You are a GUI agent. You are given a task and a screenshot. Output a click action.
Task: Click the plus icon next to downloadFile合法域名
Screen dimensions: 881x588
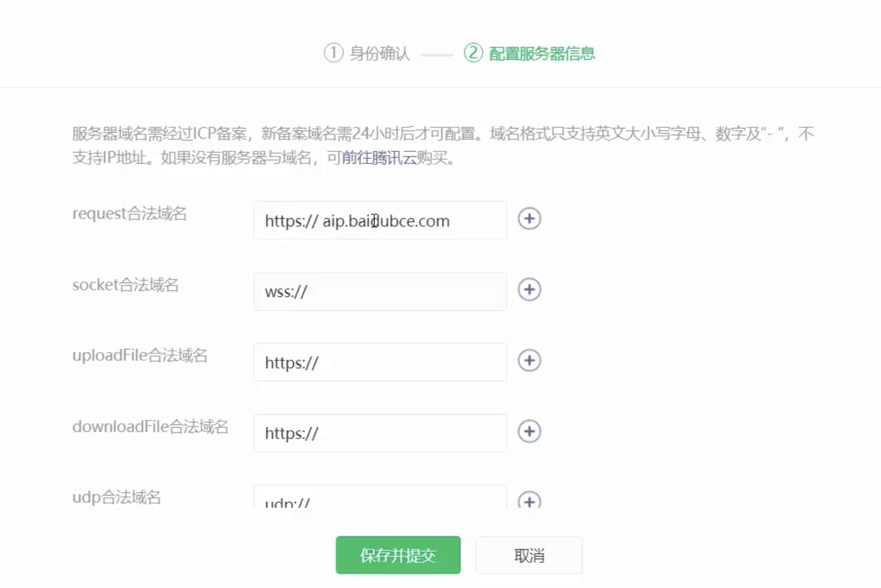click(x=529, y=431)
